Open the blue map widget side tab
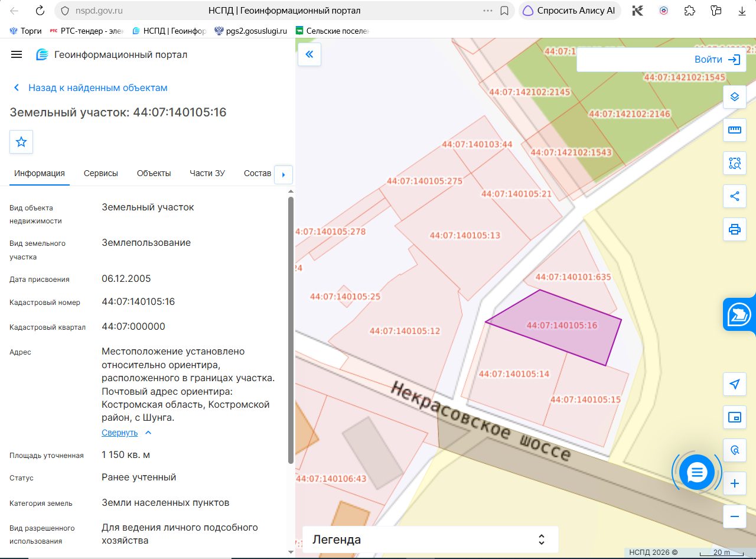The image size is (756, 559). pos(739,314)
